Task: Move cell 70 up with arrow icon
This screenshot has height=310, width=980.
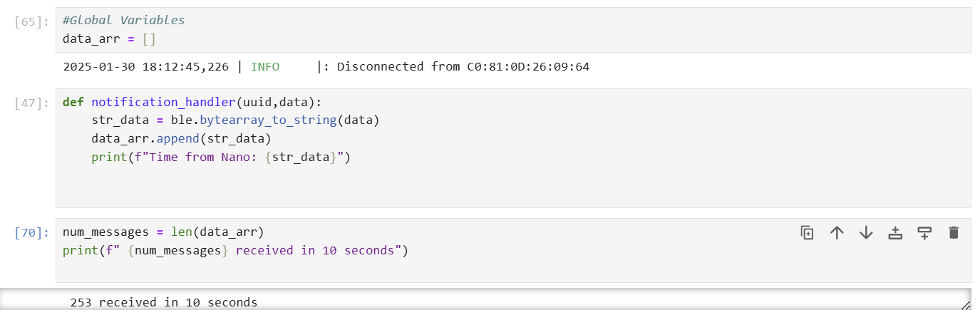Action: tap(837, 232)
